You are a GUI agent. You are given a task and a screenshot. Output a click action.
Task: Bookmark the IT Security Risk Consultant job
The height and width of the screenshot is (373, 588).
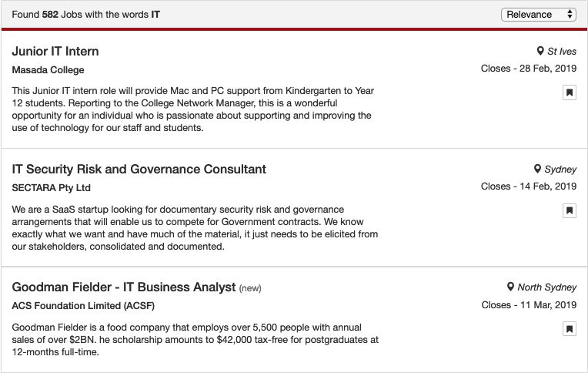point(570,210)
